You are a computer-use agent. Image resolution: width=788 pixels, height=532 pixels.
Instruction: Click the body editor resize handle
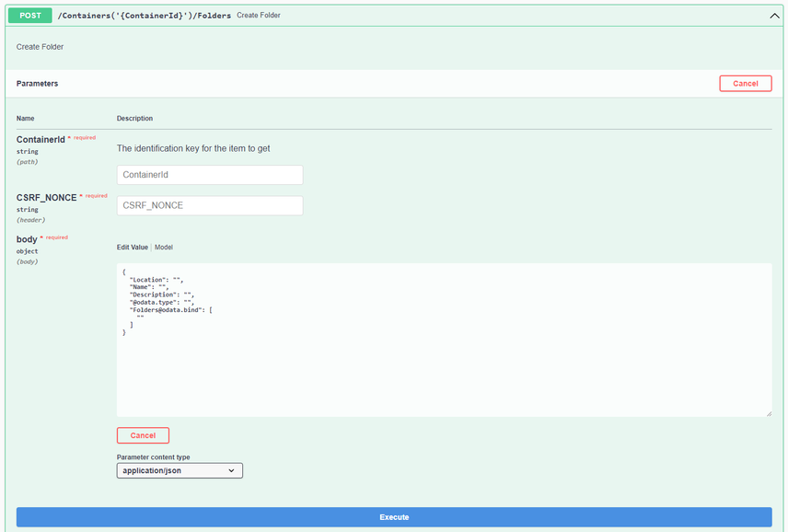769,413
